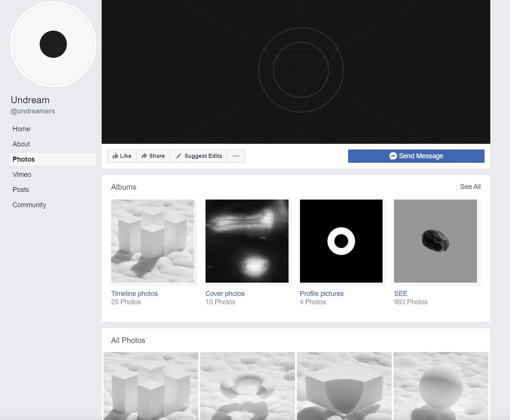
Task: Open the torus ring photo in All Photos
Action: (x=247, y=386)
